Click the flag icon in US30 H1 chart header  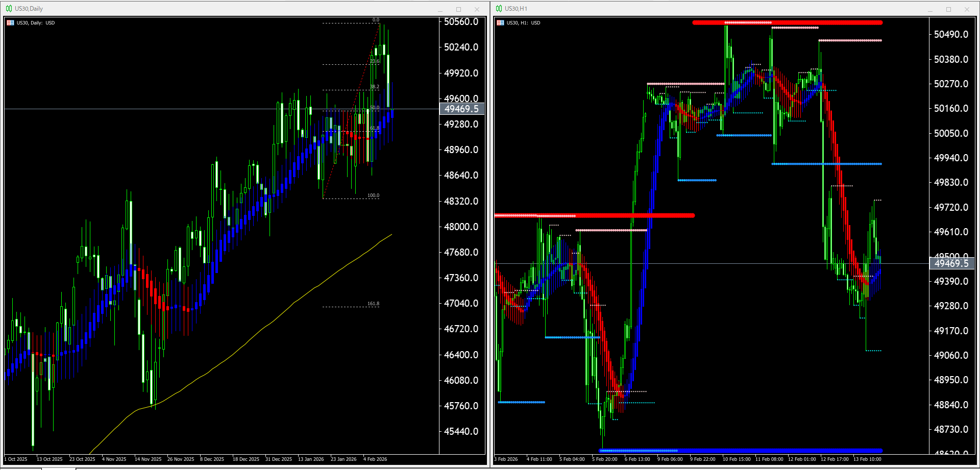[x=500, y=23]
